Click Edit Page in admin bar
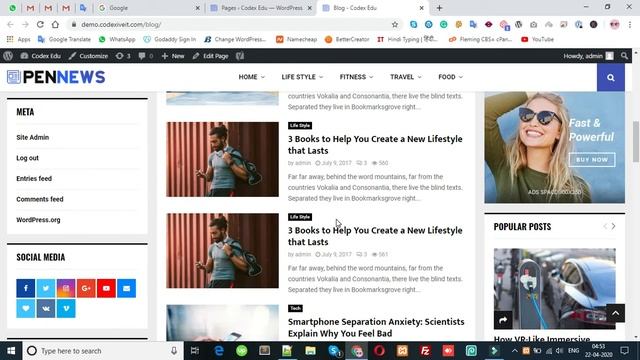640x360 pixels. click(210, 56)
